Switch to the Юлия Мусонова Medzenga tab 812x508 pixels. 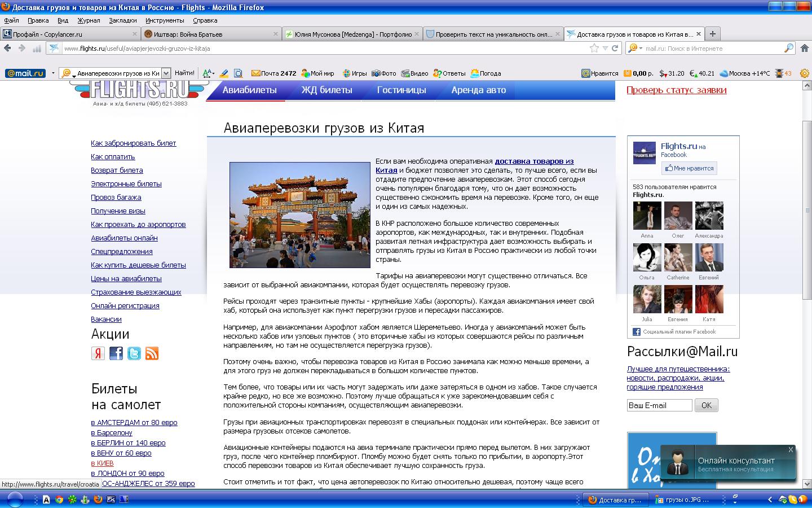[352, 34]
